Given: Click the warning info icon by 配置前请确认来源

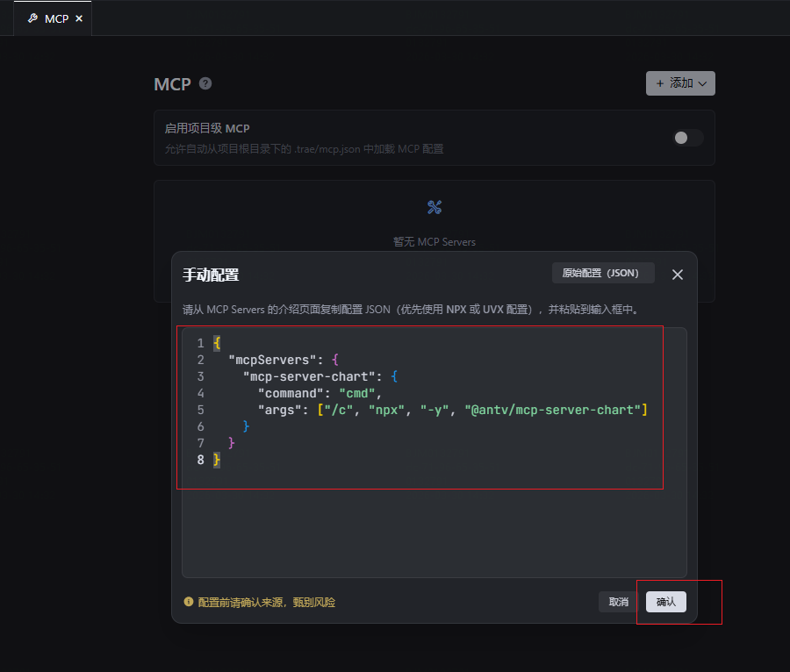Looking at the screenshot, I should coord(189,602).
